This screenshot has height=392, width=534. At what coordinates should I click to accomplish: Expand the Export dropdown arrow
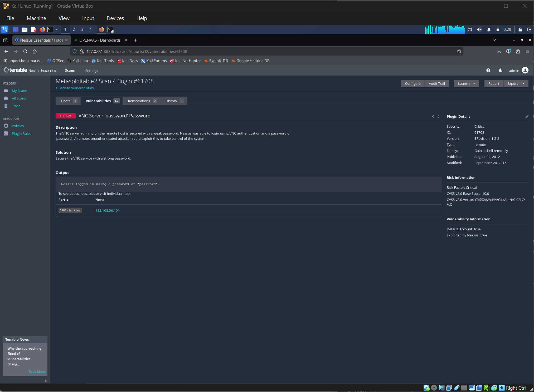click(x=523, y=83)
